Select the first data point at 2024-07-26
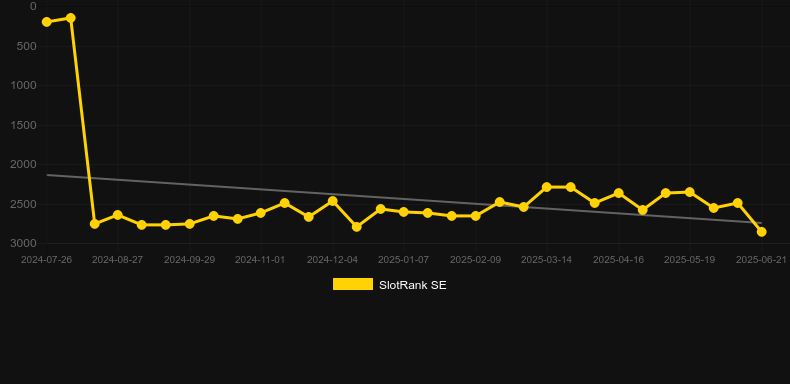 [x=47, y=22]
